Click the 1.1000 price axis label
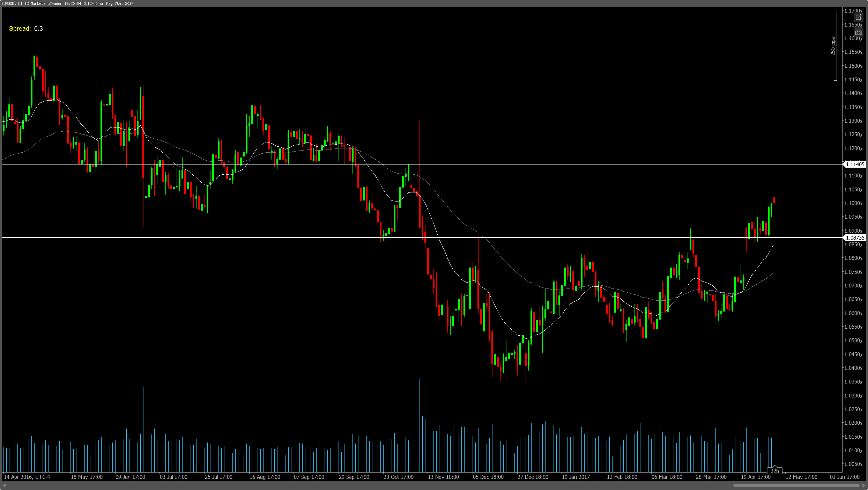Image resolution: width=868 pixels, height=490 pixels. point(853,203)
